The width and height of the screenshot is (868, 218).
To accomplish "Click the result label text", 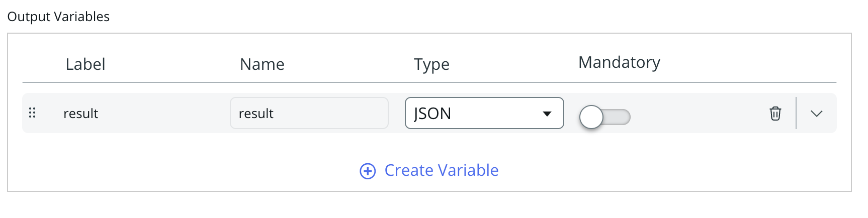I will (80, 114).
